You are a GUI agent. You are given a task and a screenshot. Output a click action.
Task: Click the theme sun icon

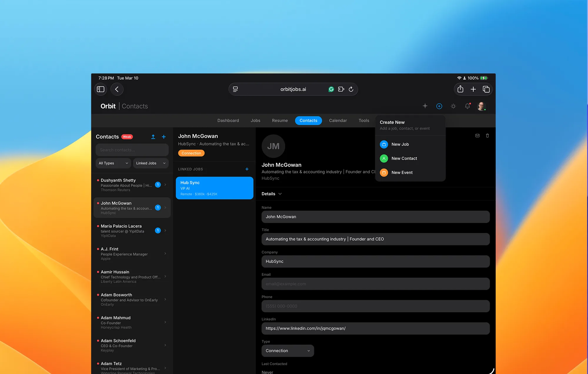click(453, 106)
